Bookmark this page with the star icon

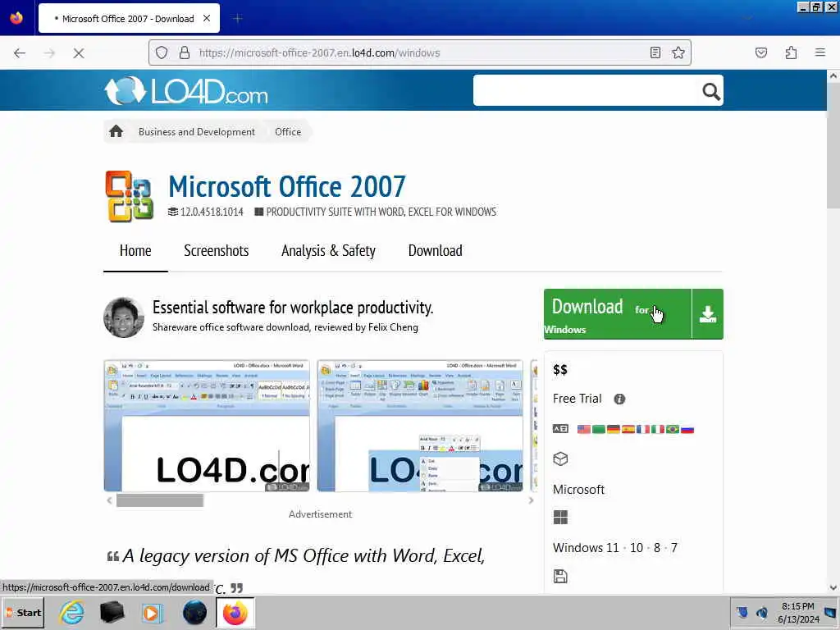[678, 52]
